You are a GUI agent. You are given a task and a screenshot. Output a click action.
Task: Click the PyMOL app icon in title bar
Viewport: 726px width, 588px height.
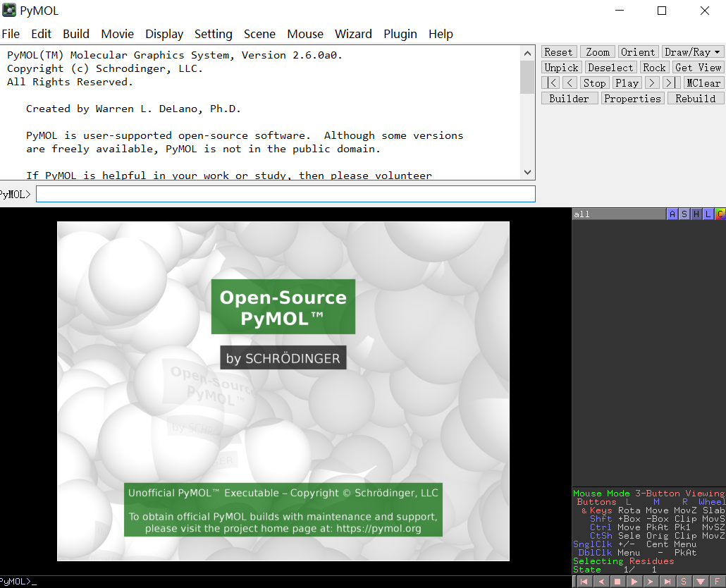coord(9,10)
